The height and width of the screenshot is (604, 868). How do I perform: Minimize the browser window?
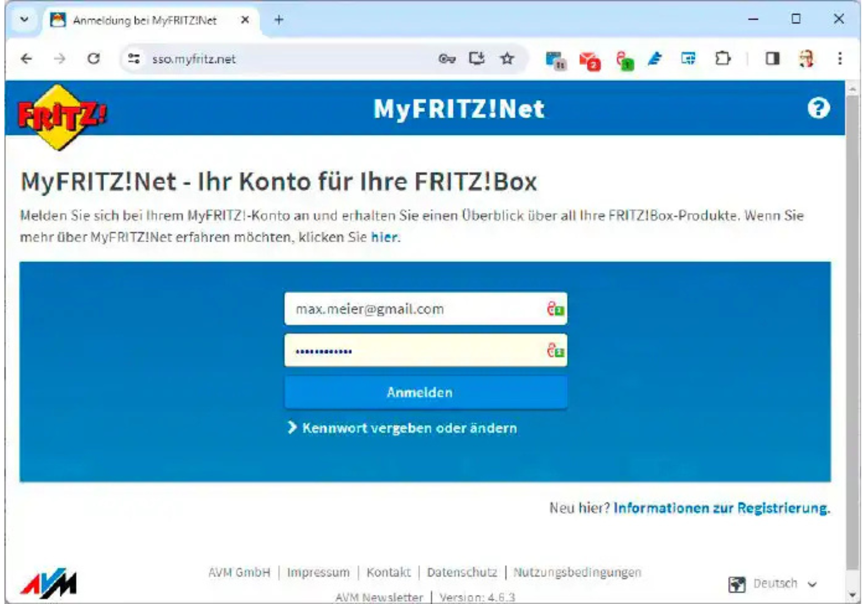click(753, 20)
